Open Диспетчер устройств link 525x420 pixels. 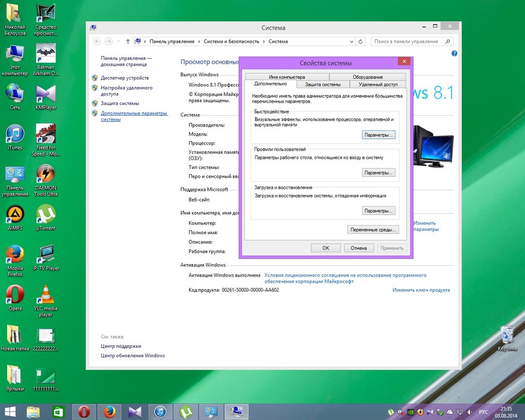(125, 78)
